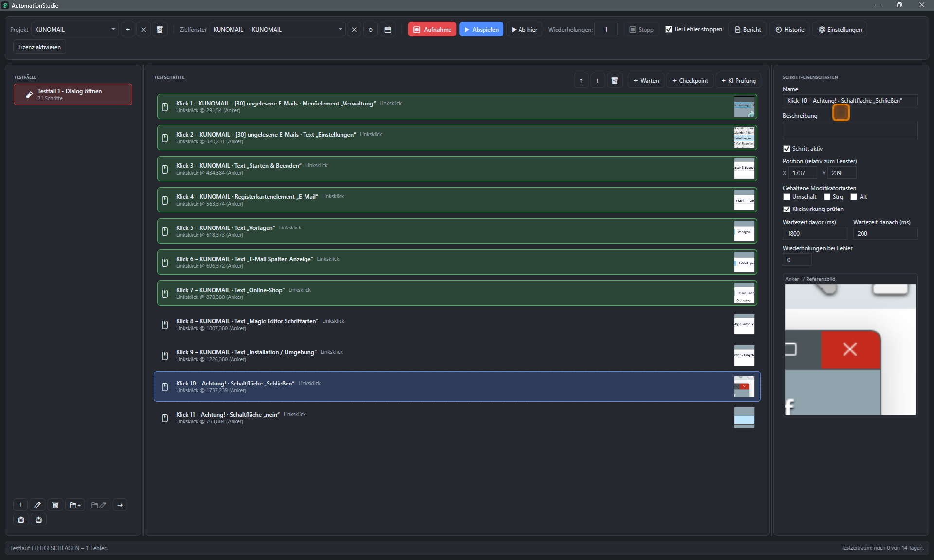
Task: Click the Abspielen play button
Action: coord(481,30)
